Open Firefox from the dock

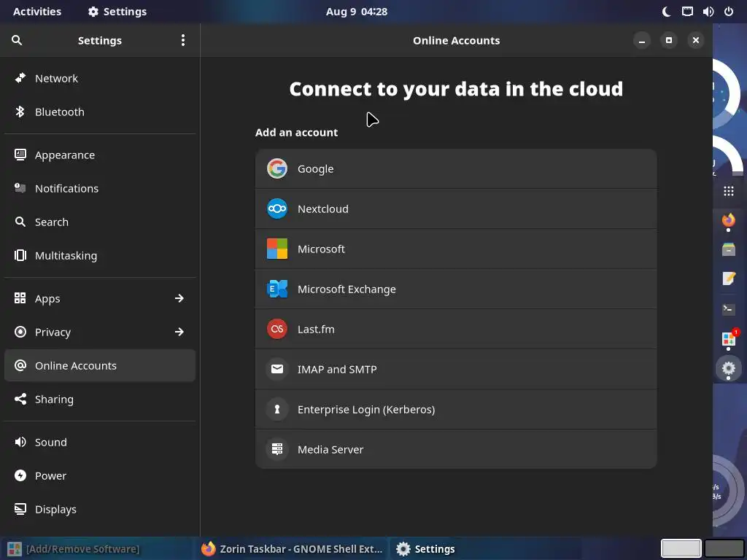point(728,220)
